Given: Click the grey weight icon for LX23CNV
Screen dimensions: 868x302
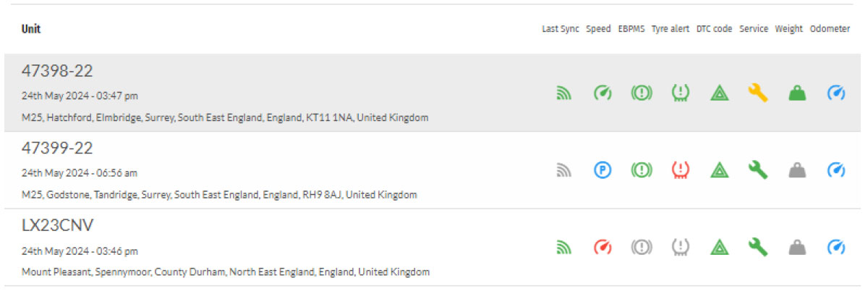Looking at the screenshot, I should [x=796, y=248].
